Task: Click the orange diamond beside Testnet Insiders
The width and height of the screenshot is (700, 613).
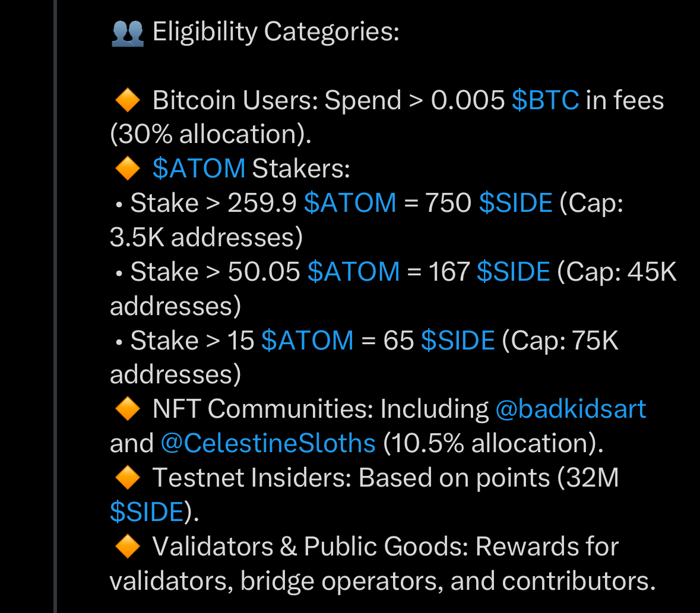Action: pos(127,478)
